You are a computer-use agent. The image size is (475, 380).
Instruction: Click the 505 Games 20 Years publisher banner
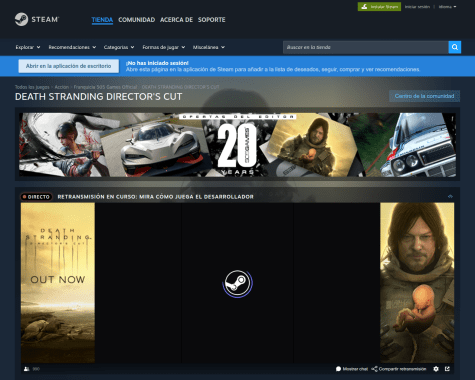click(237, 145)
